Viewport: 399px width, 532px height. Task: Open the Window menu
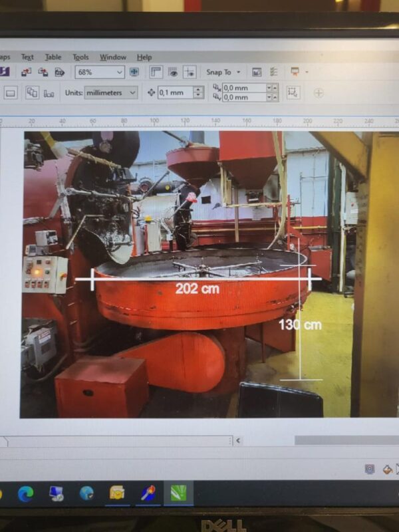(113, 57)
